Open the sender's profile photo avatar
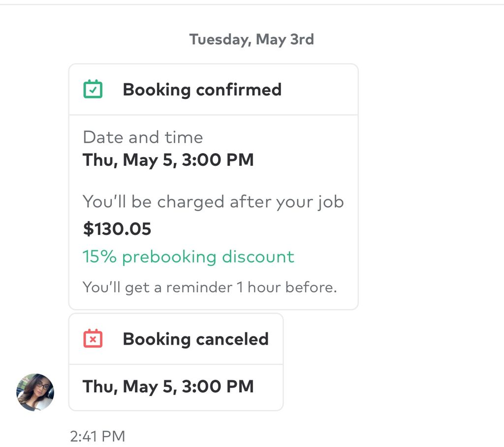This screenshot has width=504, height=447. [35, 392]
